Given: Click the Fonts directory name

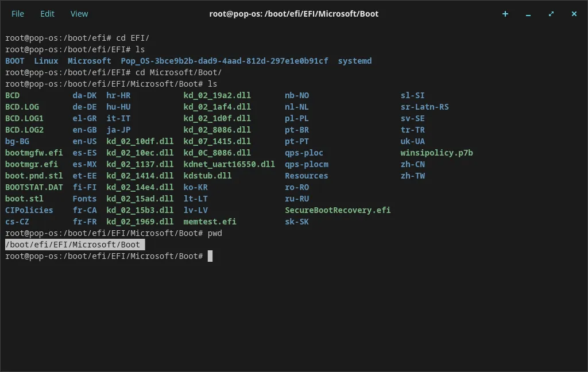Looking at the screenshot, I should tap(84, 199).
